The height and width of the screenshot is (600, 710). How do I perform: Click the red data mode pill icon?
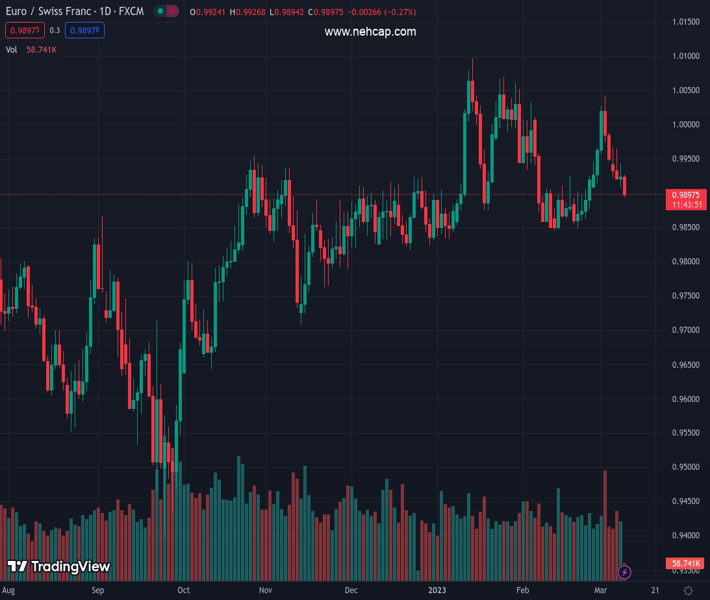click(x=173, y=13)
